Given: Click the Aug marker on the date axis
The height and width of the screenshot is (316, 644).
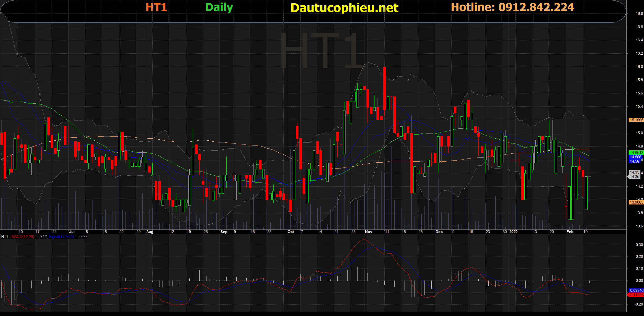Looking at the screenshot, I should pos(150,232).
